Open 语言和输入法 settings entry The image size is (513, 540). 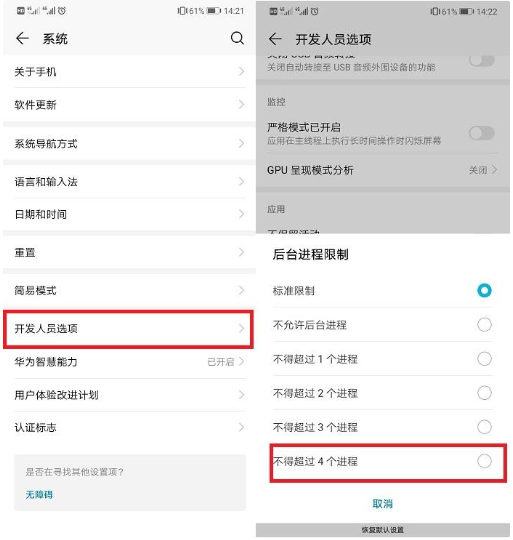click(129, 181)
